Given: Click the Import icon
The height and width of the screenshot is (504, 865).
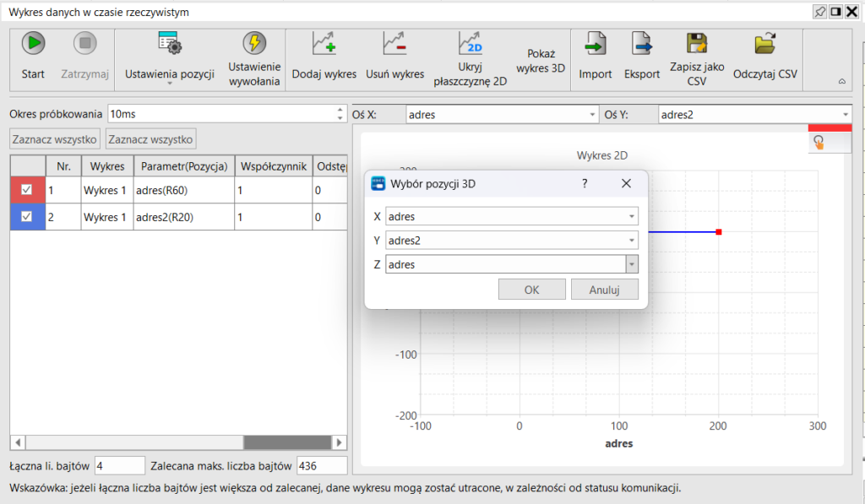Looking at the screenshot, I should 596,43.
